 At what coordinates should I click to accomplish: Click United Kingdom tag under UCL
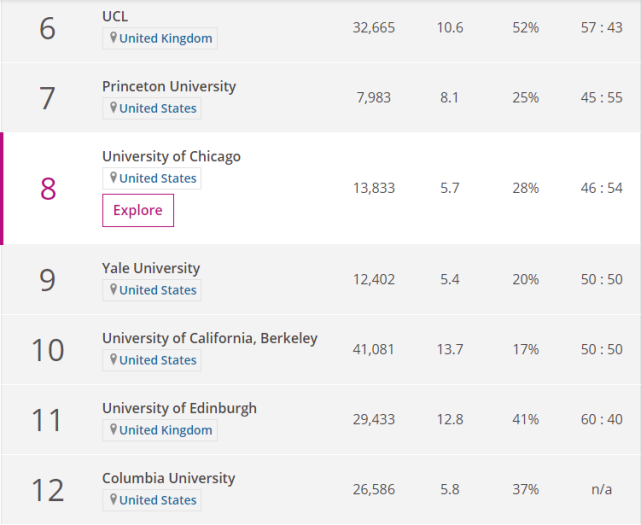pyautogui.click(x=166, y=38)
